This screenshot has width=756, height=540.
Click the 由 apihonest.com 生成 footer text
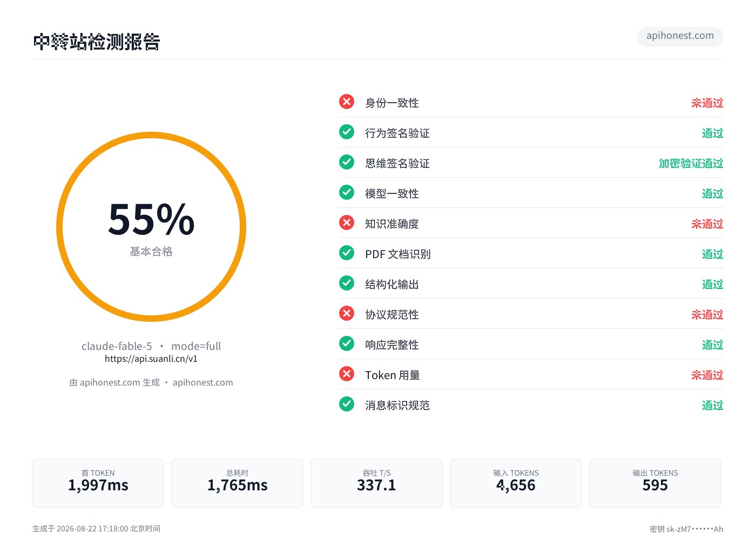[x=114, y=382]
